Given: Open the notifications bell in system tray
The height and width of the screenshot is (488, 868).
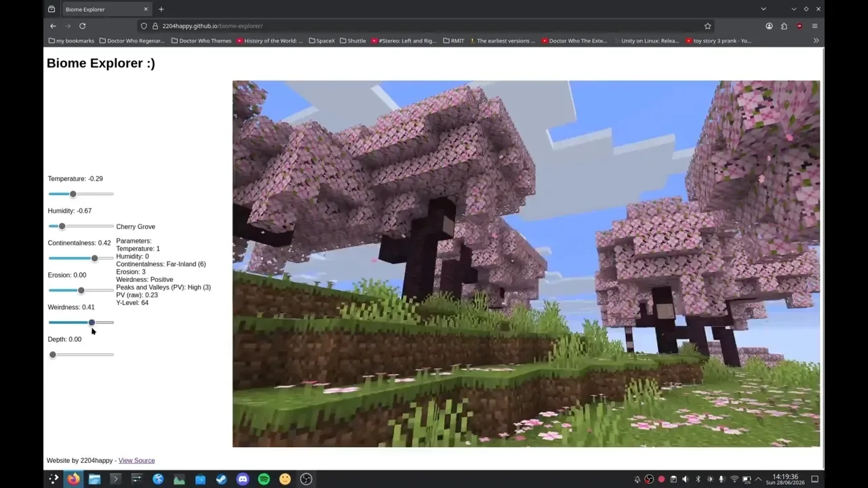Looking at the screenshot, I should pyautogui.click(x=637, y=479).
